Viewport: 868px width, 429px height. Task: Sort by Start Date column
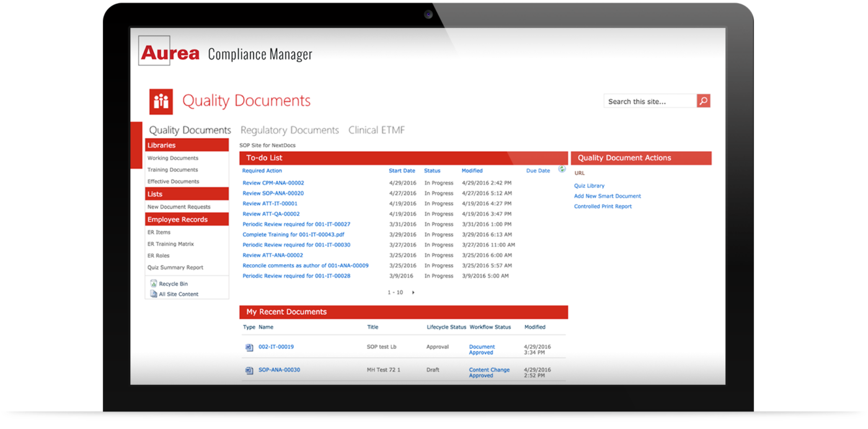402,170
